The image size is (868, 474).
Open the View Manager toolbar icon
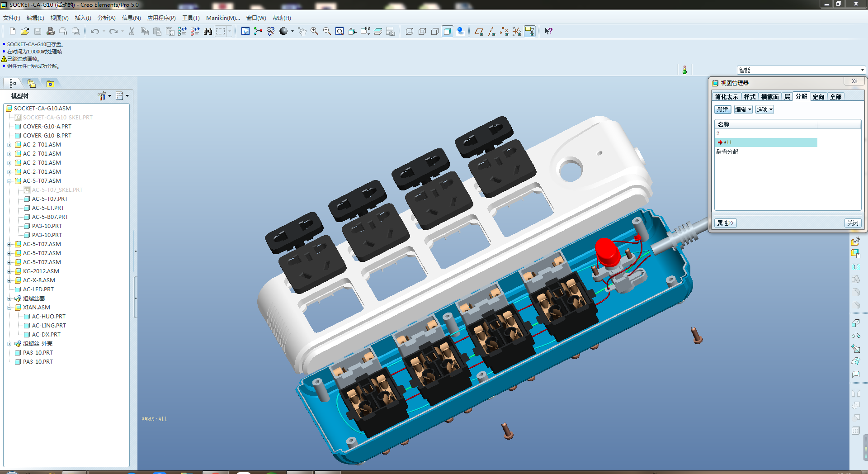point(391,31)
